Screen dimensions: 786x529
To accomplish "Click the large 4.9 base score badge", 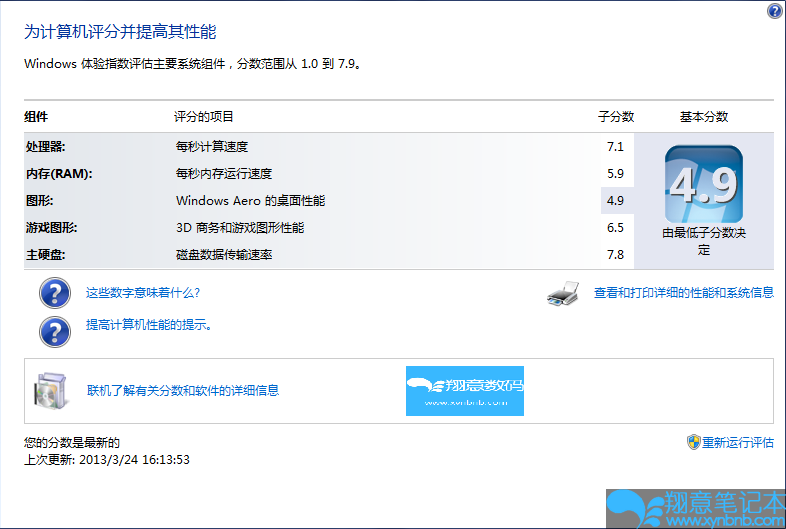I will pyautogui.click(x=704, y=185).
